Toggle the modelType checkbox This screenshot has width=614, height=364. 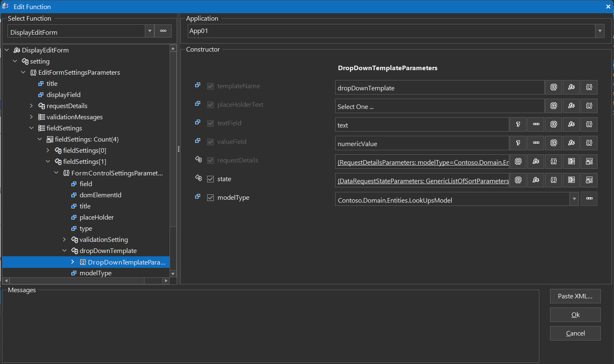point(210,198)
